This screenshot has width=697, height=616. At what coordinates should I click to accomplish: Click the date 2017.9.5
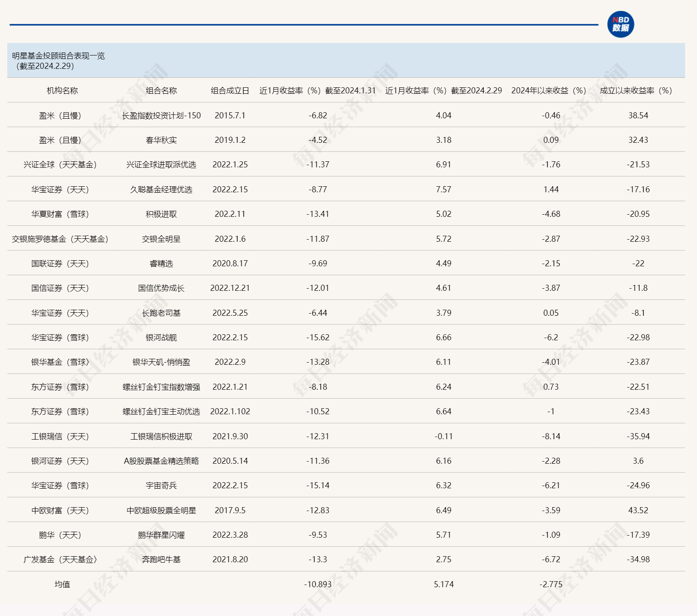click(x=230, y=511)
